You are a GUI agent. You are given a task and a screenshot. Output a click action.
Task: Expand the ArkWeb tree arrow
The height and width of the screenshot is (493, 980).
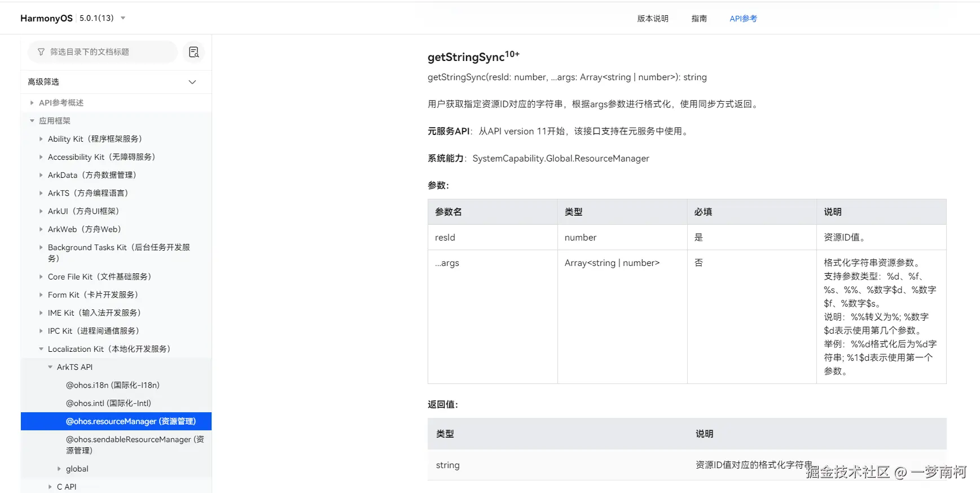[41, 229]
